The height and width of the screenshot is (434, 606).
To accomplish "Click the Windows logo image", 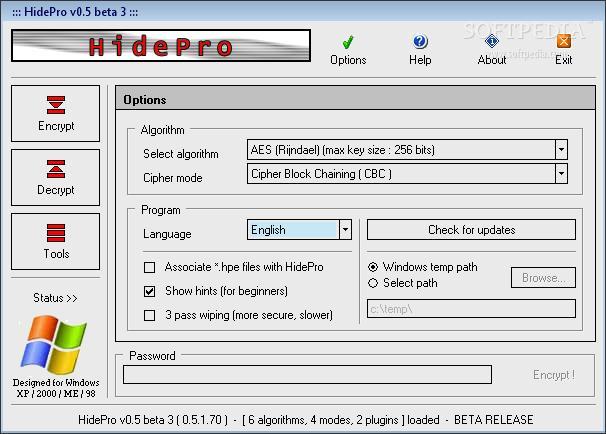I will 54,345.
